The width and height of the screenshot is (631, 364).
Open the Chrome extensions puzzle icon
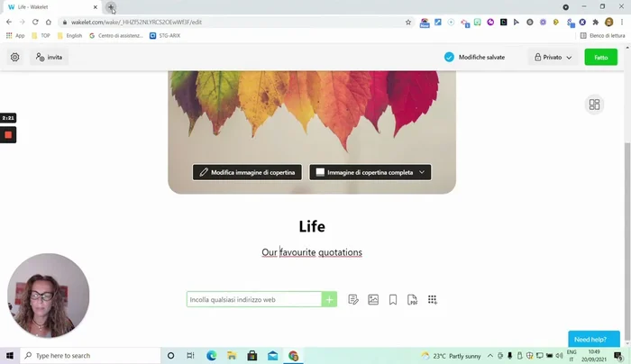[x=596, y=23]
